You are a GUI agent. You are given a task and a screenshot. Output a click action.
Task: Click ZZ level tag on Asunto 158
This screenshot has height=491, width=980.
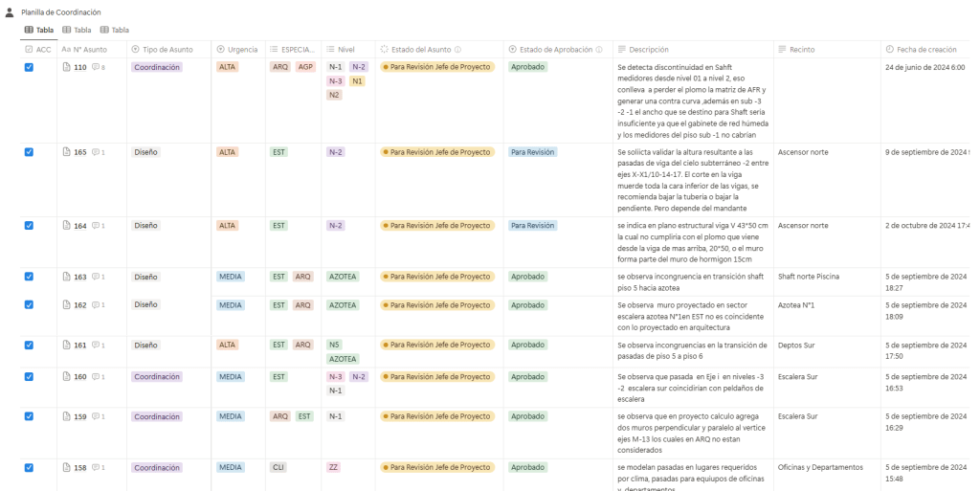tap(333, 467)
